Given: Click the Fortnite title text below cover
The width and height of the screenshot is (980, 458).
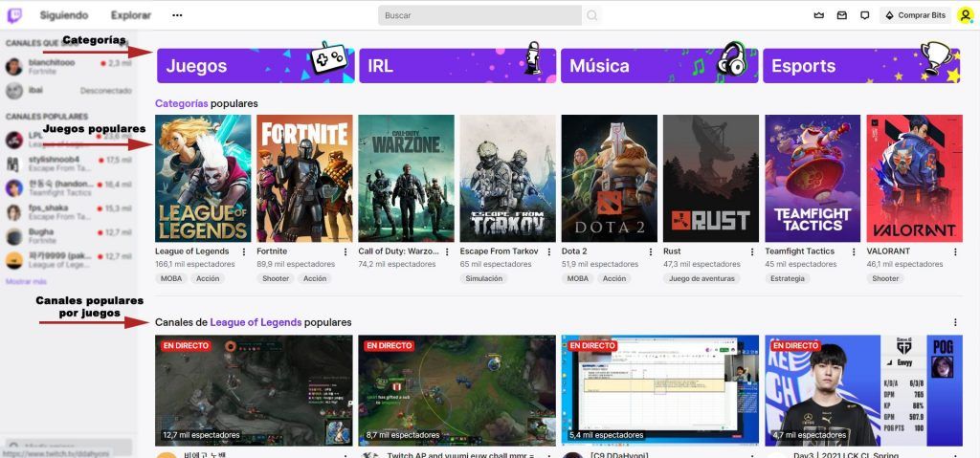Looking at the screenshot, I should click(x=272, y=251).
